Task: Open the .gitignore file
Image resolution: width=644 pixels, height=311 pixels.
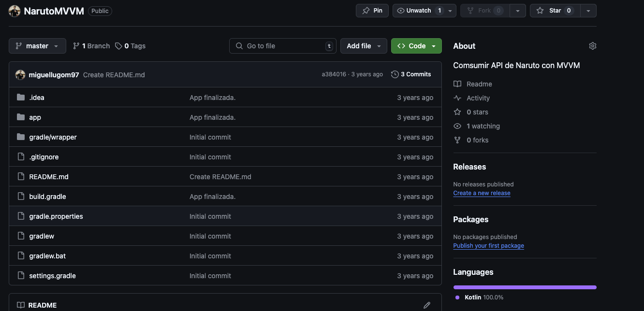Action: coord(44,157)
